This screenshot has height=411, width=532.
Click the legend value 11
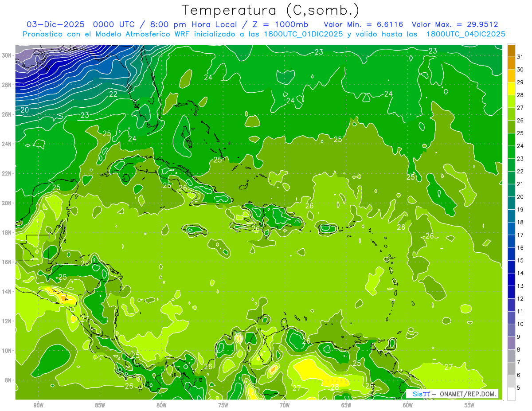(520, 311)
